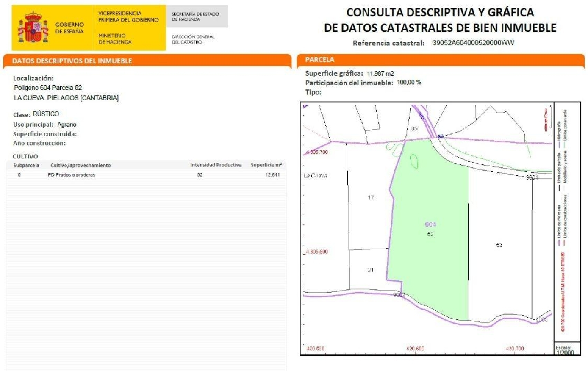Select the Uso principal Agrario field

coord(44,124)
